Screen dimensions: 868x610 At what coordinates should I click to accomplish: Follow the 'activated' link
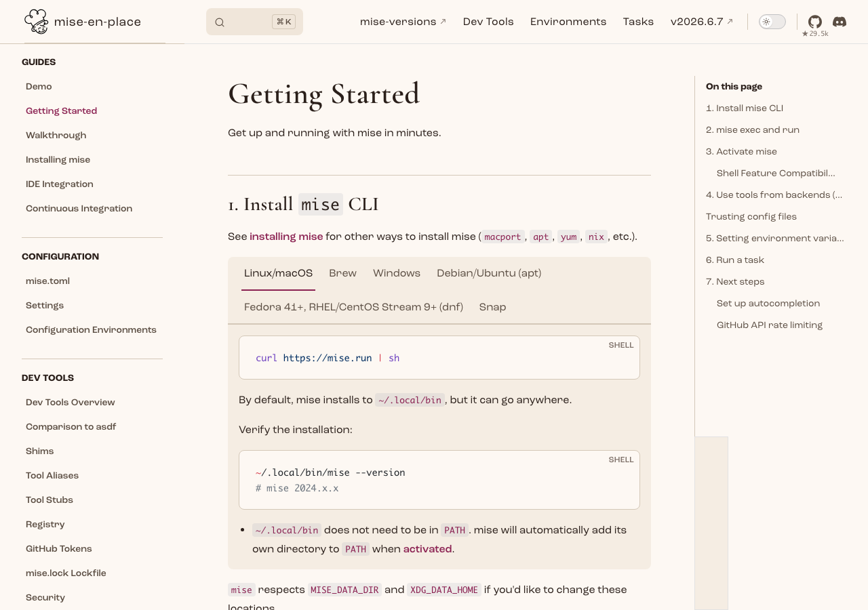pyautogui.click(x=427, y=549)
